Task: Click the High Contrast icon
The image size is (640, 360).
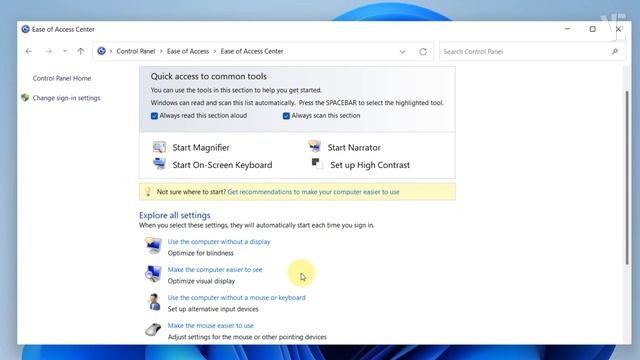Action: (317, 164)
